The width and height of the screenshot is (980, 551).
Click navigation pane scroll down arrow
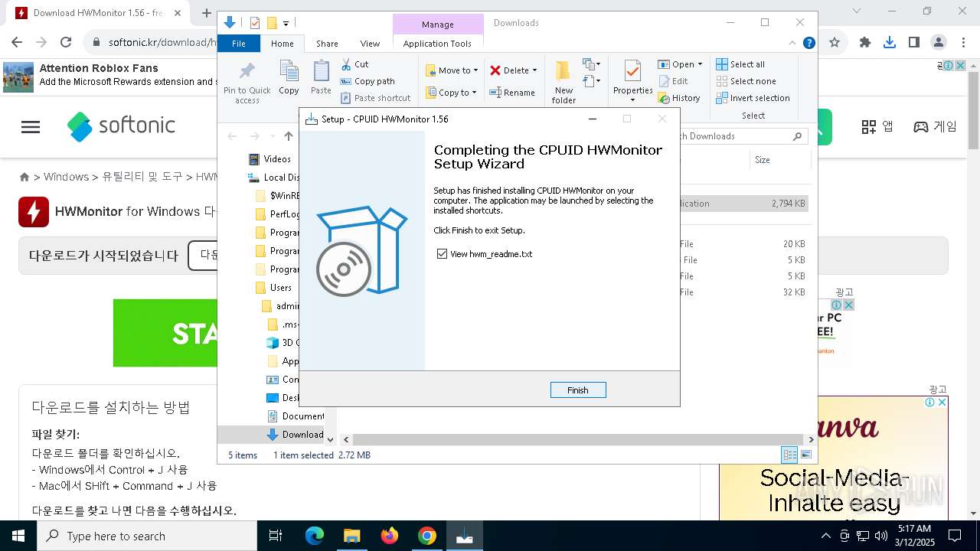330,439
